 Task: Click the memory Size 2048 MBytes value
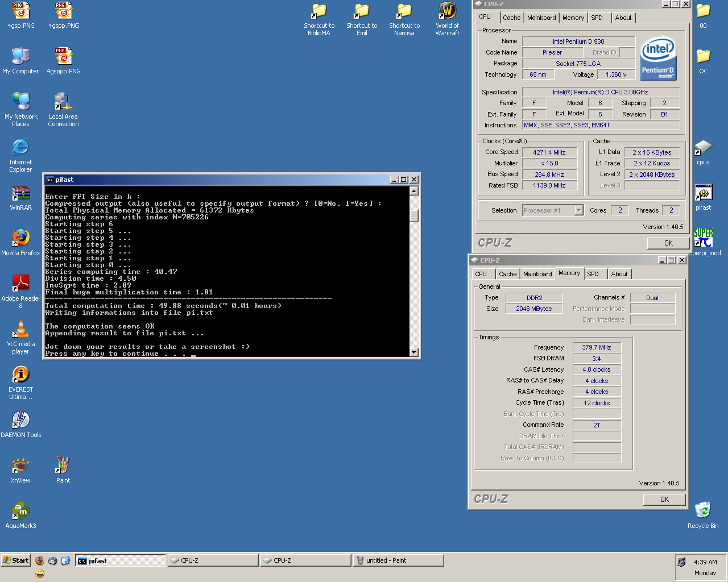[534, 309]
